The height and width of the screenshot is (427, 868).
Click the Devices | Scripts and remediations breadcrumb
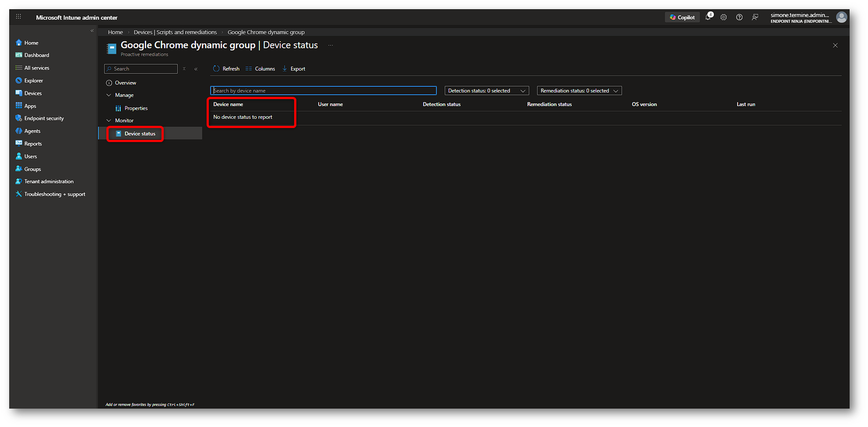175,32
